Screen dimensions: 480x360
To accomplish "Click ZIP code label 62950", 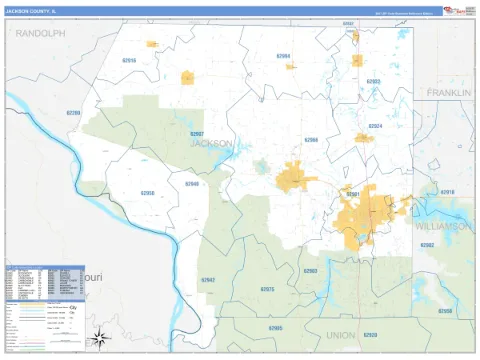I will (148, 193).
